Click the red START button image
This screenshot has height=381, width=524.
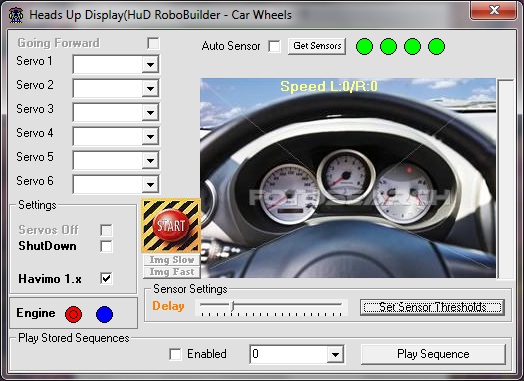coord(171,226)
